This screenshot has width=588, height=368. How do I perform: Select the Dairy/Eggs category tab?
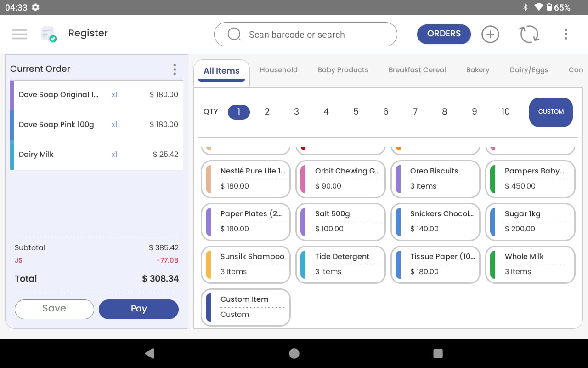(x=529, y=70)
